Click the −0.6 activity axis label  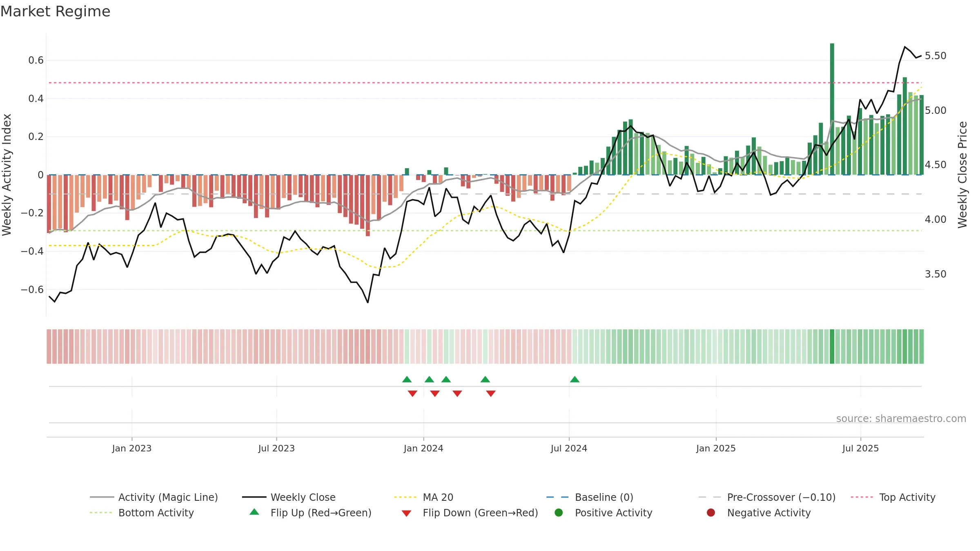(32, 290)
